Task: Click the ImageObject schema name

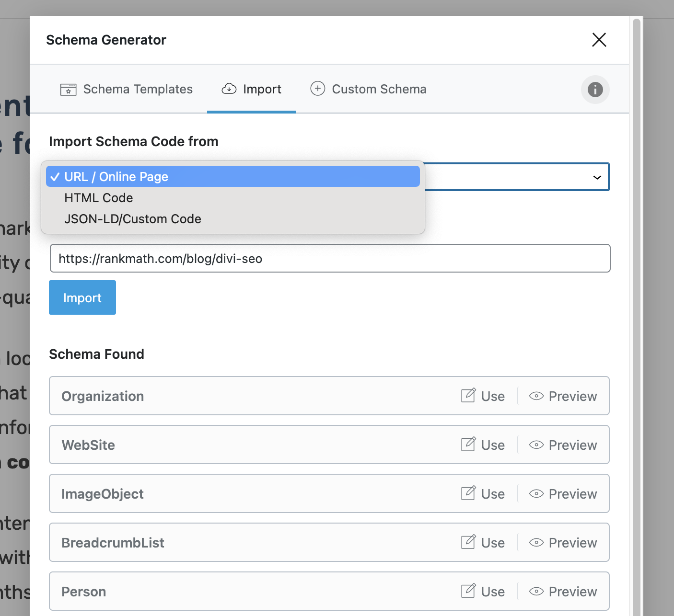Action: (103, 494)
